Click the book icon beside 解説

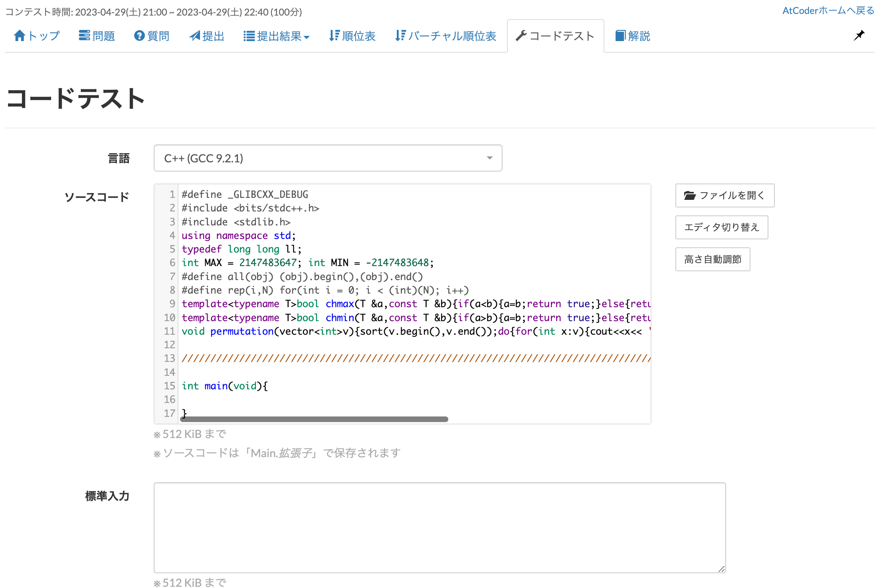(620, 36)
